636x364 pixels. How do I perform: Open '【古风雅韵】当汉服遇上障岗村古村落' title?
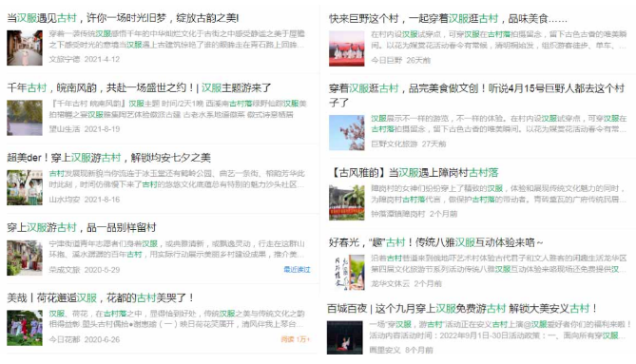(x=414, y=173)
